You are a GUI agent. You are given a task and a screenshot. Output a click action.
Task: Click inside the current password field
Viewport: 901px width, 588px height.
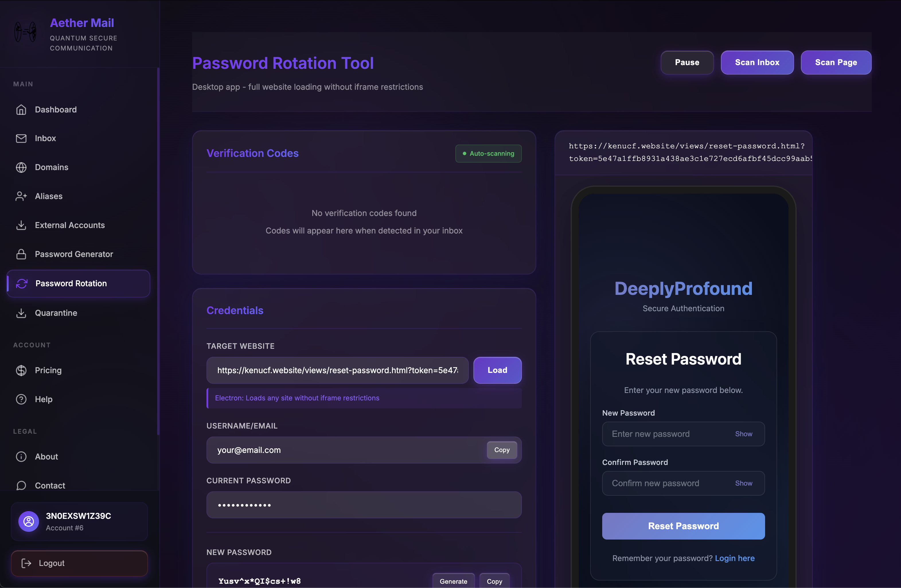click(x=363, y=505)
